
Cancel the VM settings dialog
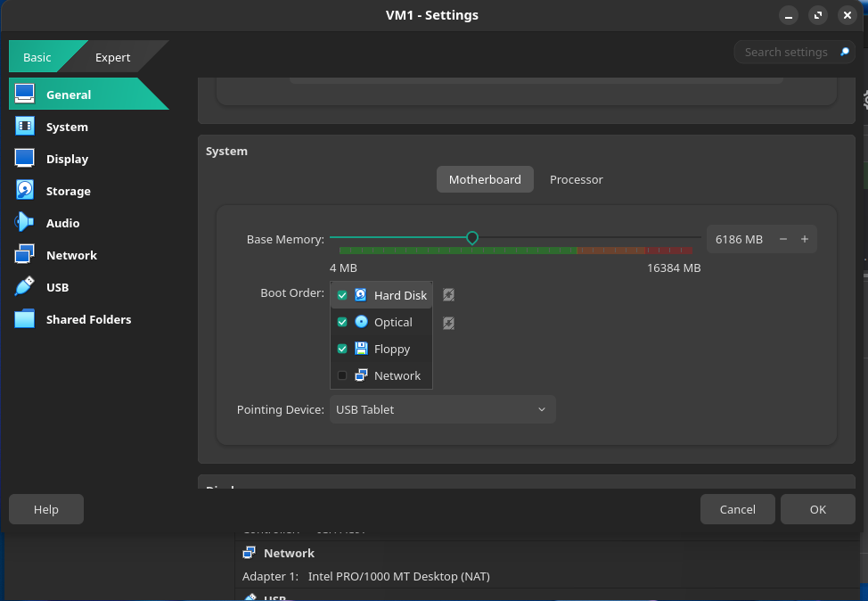737,509
